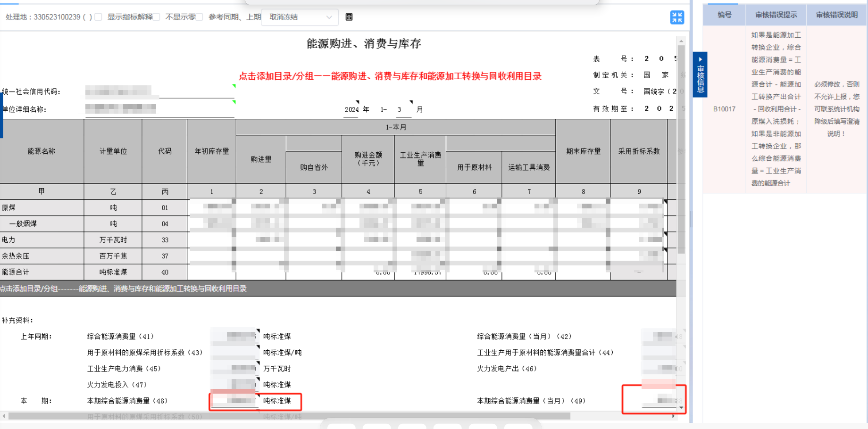
Task: Toggle the 显示指标解释 checkbox
Action: pyautogui.click(x=98, y=17)
